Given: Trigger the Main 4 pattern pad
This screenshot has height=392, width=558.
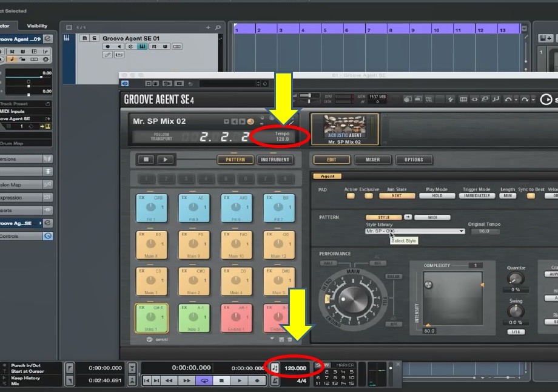Looking at the screenshot, I should coord(237,282).
